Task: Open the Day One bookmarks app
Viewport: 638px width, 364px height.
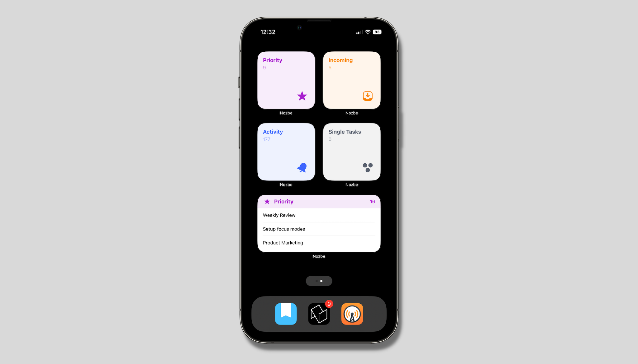Action: pyautogui.click(x=286, y=314)
